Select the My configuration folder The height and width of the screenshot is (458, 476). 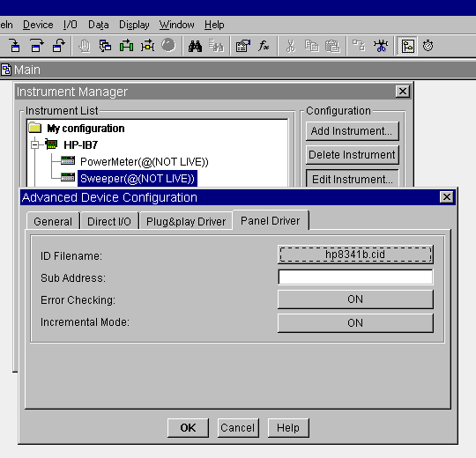(86, 129)
